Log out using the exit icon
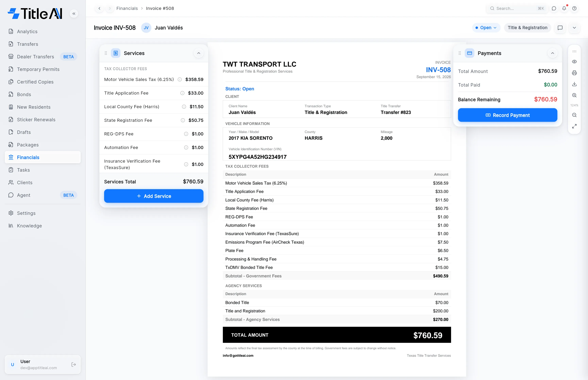 coord(73,365)
